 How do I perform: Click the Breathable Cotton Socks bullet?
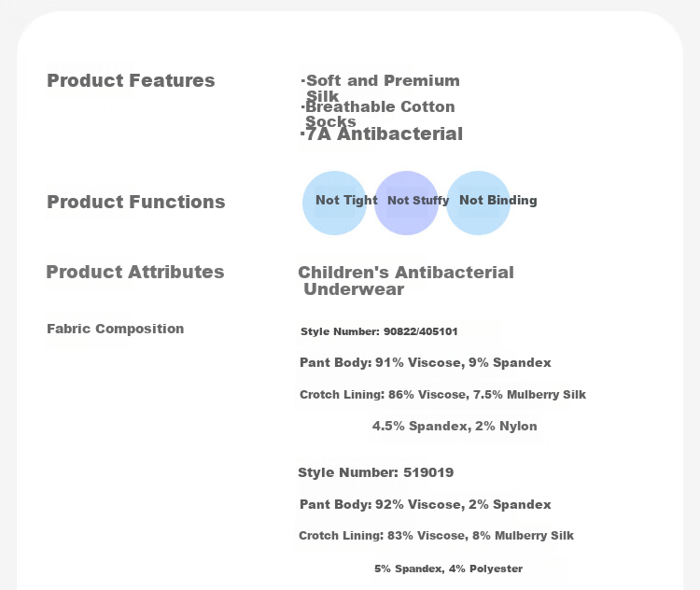coord(378,114)
